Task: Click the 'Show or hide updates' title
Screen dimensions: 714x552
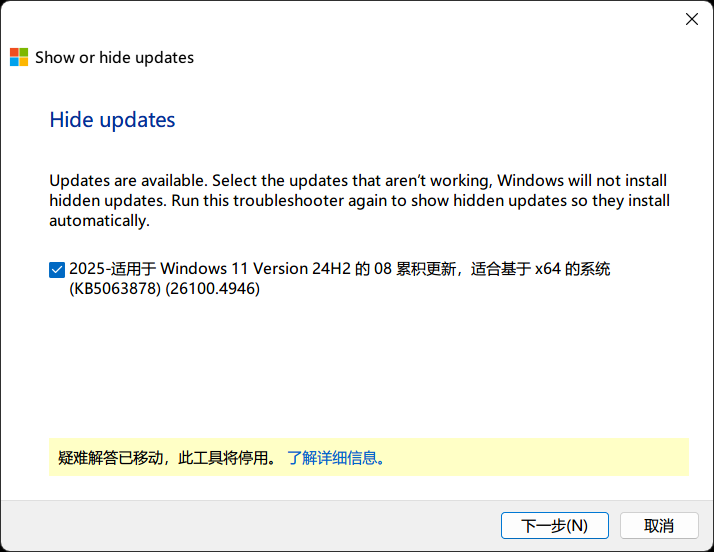Action: point(114,58)
